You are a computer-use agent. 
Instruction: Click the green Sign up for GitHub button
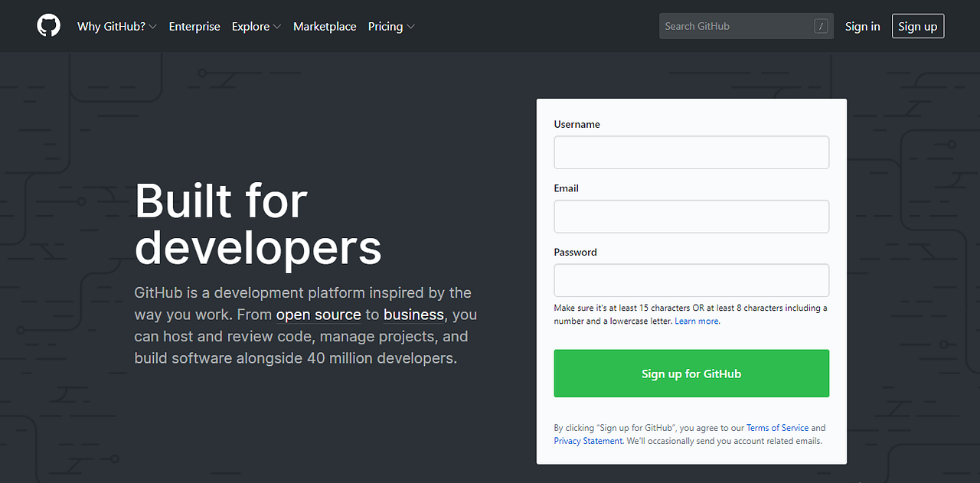tap(691, 374)
